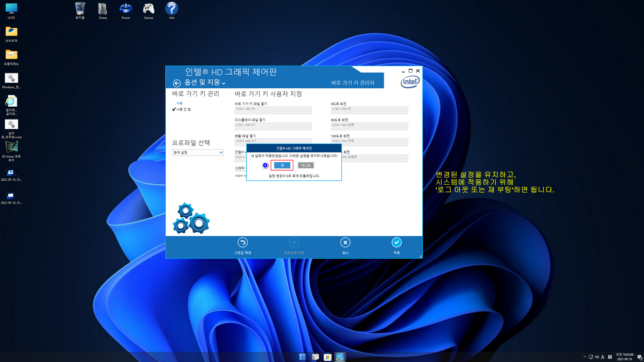Click the 프로파일 저장 save profile icon

click(294, 243)
